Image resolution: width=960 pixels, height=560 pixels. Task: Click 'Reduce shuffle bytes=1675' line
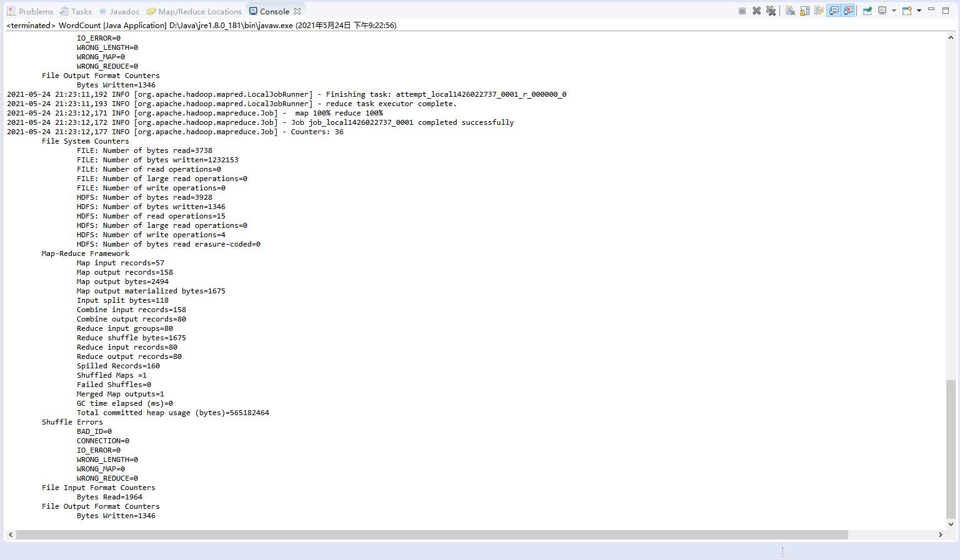pyautogui.click(x=131, y=338)
